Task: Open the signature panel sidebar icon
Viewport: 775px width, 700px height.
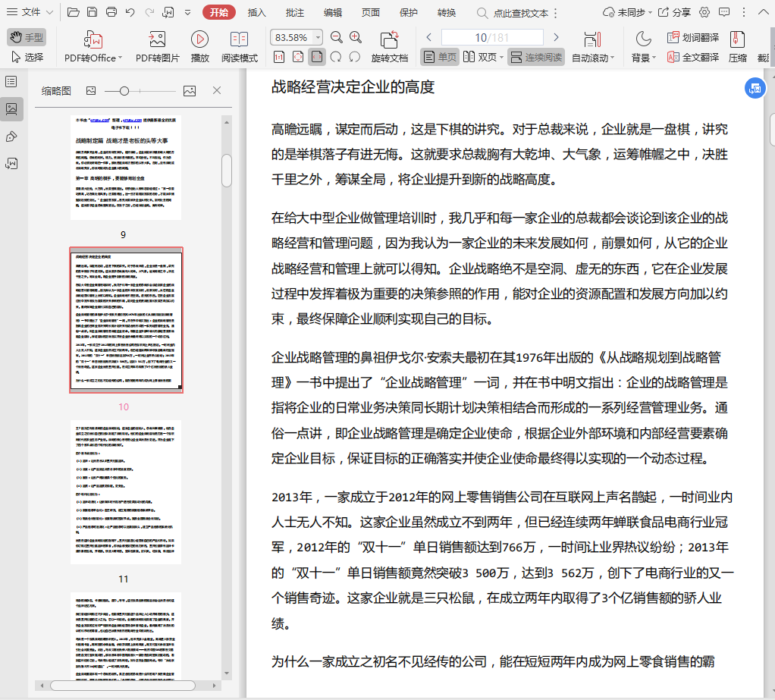Action: (11, 164)
